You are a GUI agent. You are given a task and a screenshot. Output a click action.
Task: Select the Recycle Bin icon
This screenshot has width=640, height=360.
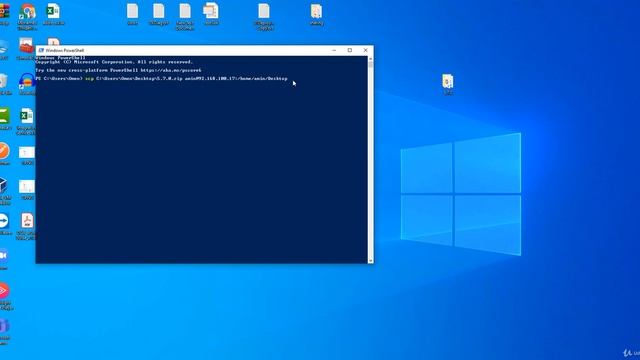pos(3,81)
